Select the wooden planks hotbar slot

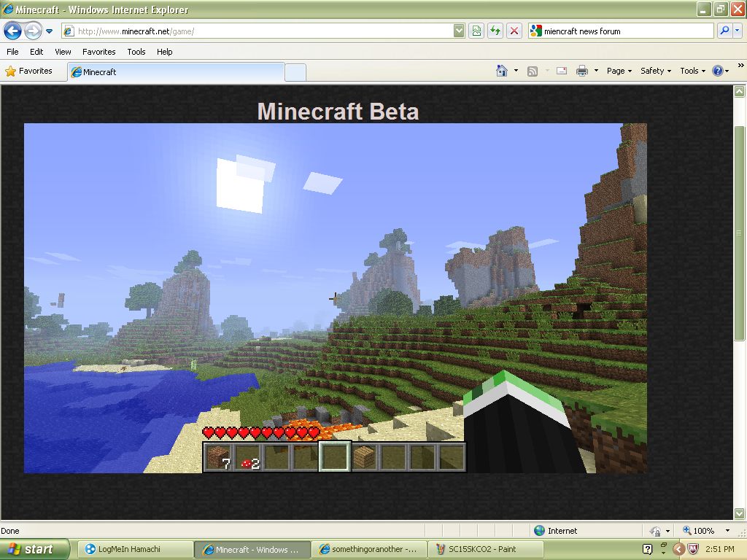coord(365,457)
